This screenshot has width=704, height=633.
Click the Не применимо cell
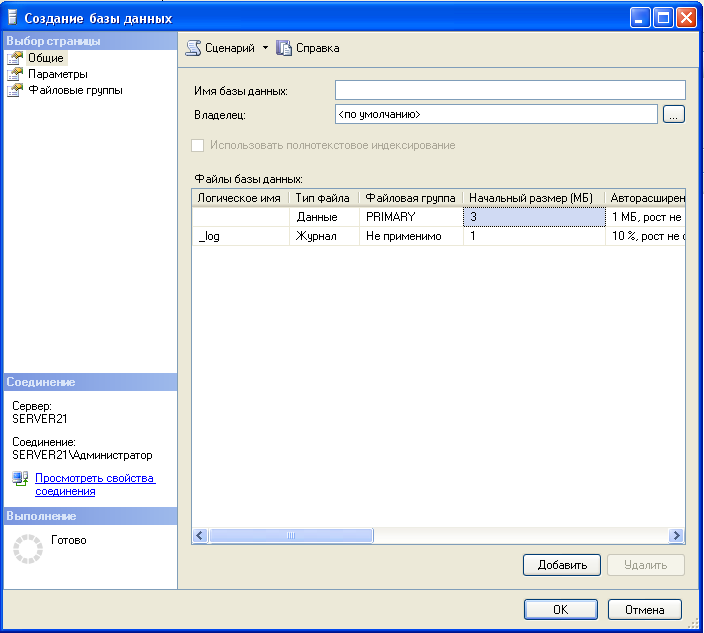pos(411,236)
